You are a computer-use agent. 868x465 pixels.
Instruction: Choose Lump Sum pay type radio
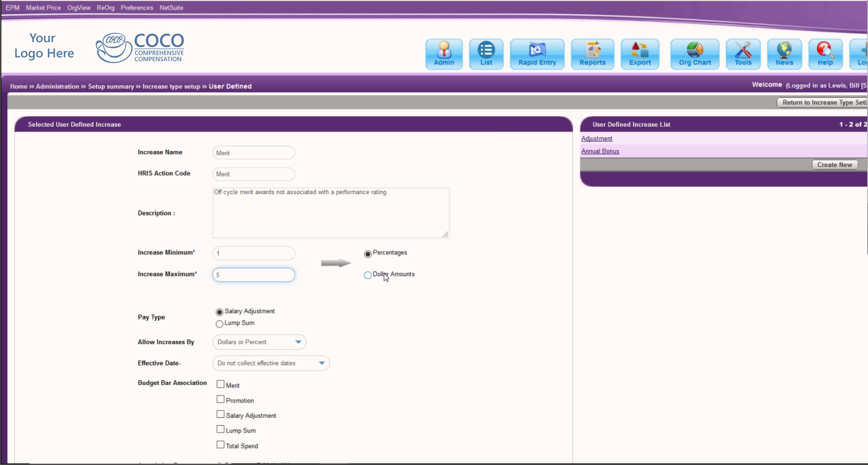coord(219,323)
